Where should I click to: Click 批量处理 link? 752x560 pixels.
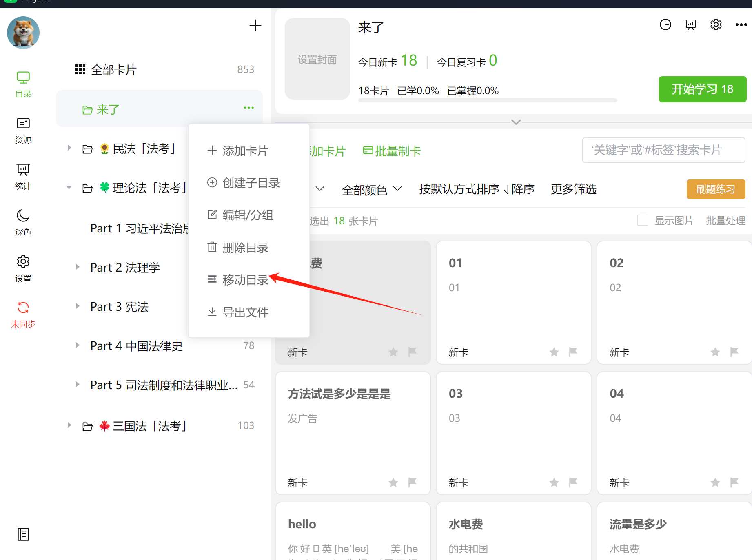pos(725,221)
